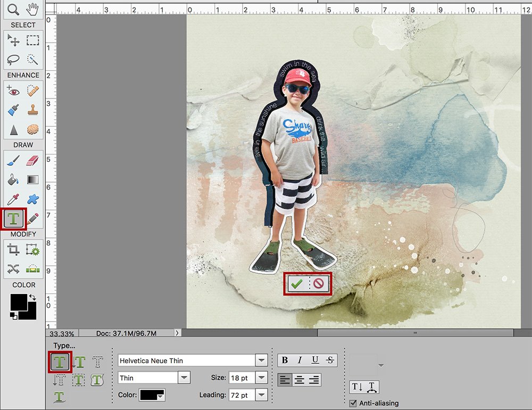
Task: Toggle underline text formatting
Action: click(x=315, y=360)
